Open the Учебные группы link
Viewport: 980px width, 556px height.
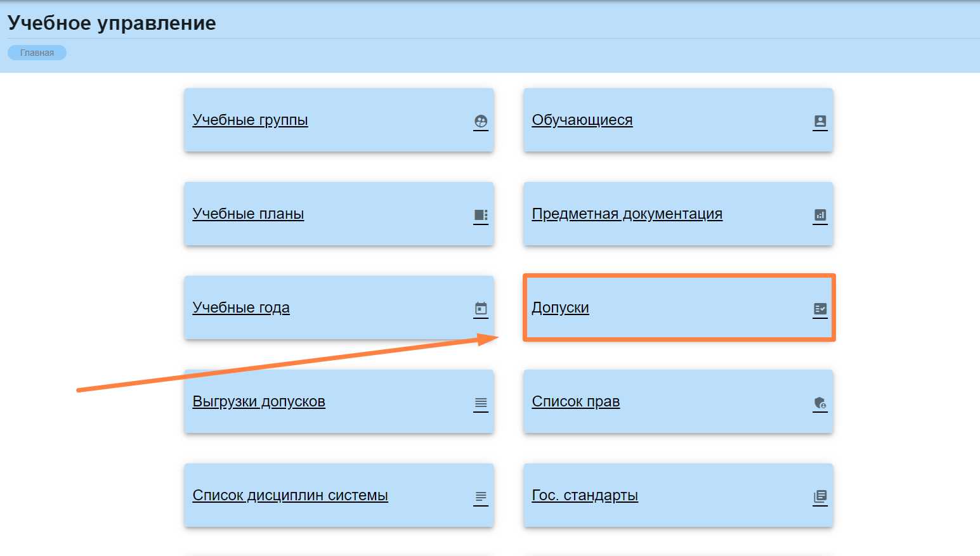pyautogui.click(x=250, y=120)
